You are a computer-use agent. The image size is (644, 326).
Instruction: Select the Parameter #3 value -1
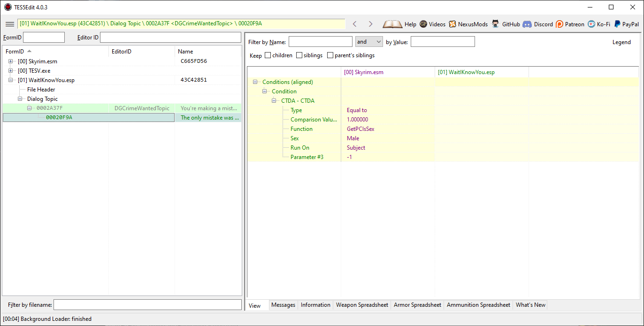coord(388,157)
